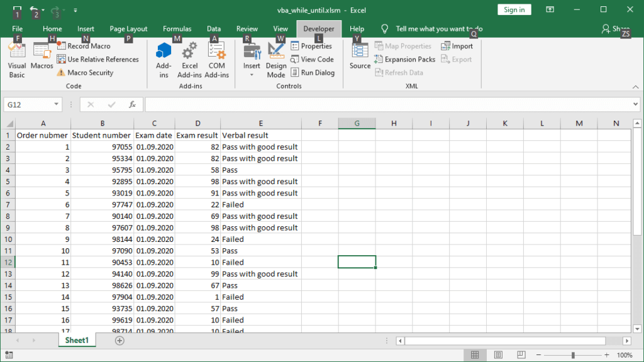
Task: Open Macro Security settings
Action: 87,72
